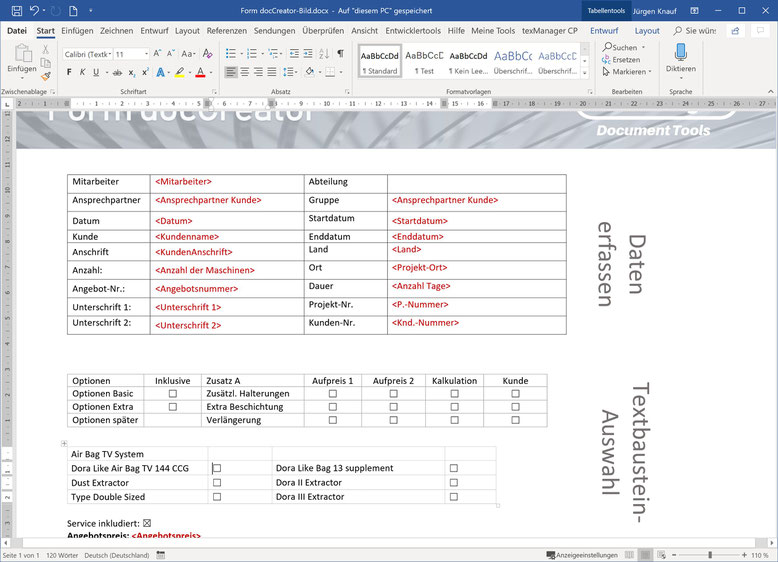The height and width of the screenshot is (562, 778).
Task: Open the Entwicklertools tab
Action: point(413,31)
